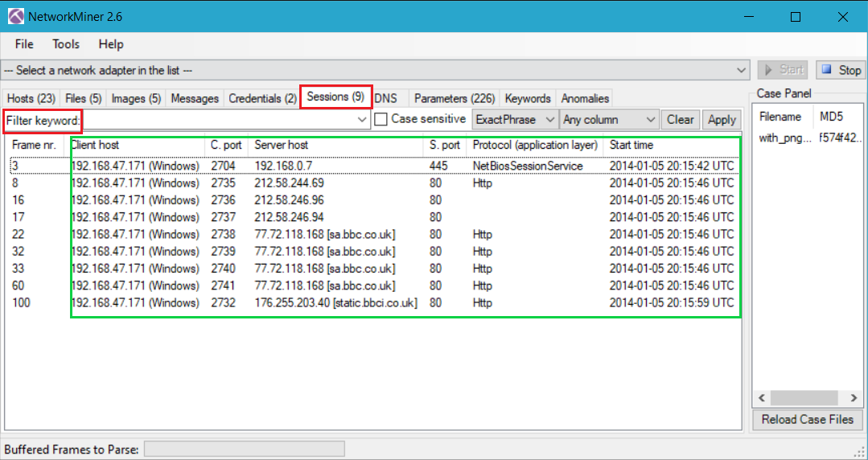Open the File menu
Screen dimensions: 868x460
tap(24, 44)
